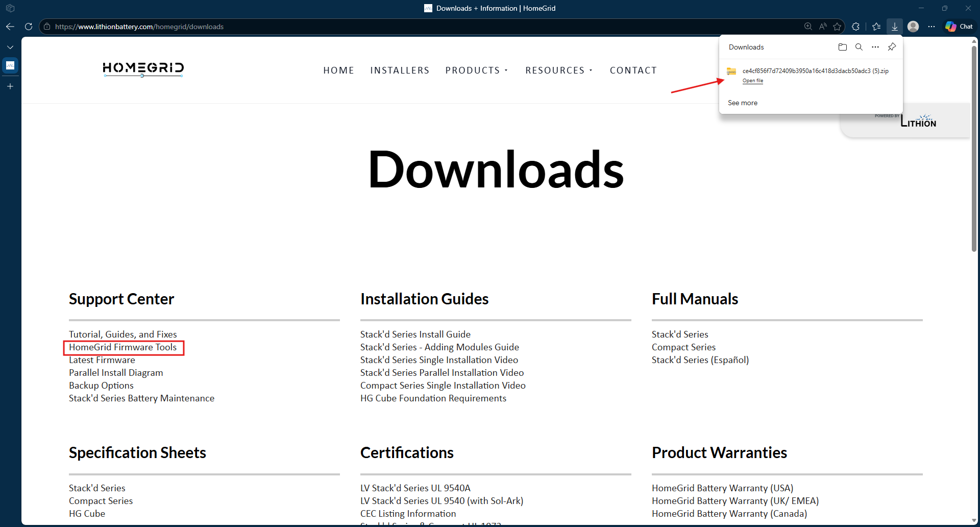Open Backup Options link
Image resolution: width=980 pixels, height=527 pixels.
click(x=101, y=386)
